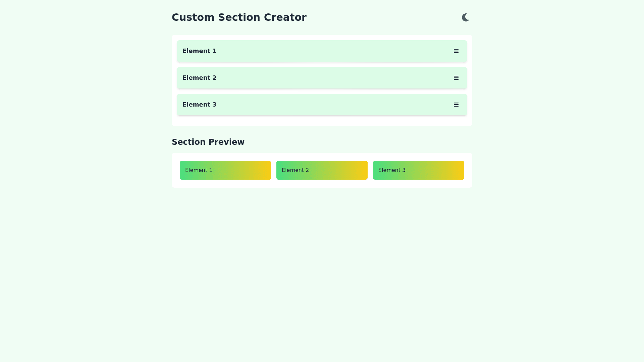
Task: Click empty page background below the preview
Action: [322, 268]
